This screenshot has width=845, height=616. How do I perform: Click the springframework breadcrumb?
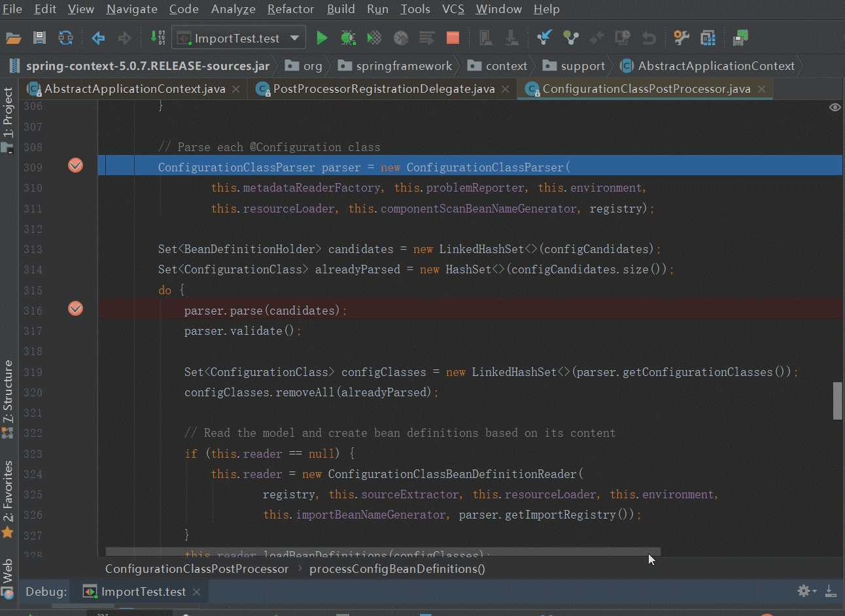[395, 66]
